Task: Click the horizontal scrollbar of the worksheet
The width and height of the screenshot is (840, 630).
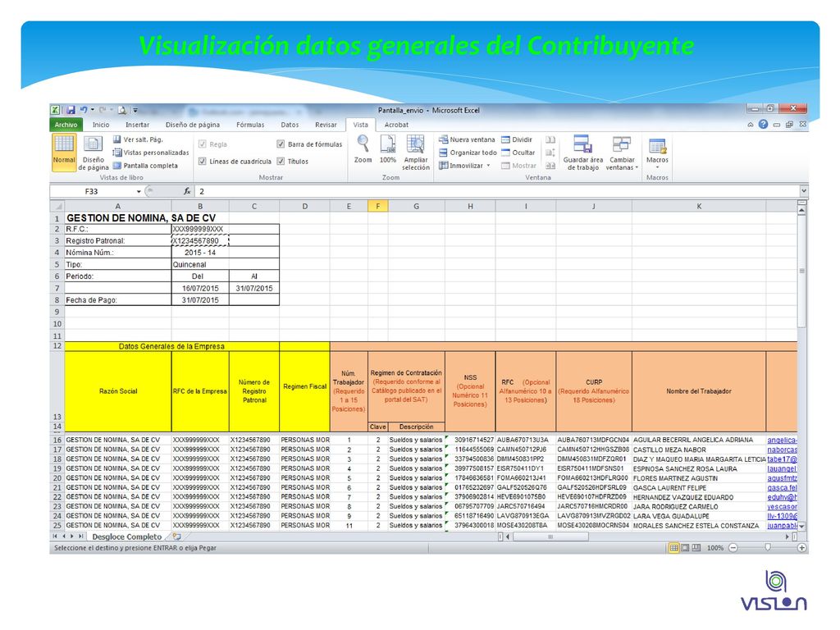Action: point(550,536)
